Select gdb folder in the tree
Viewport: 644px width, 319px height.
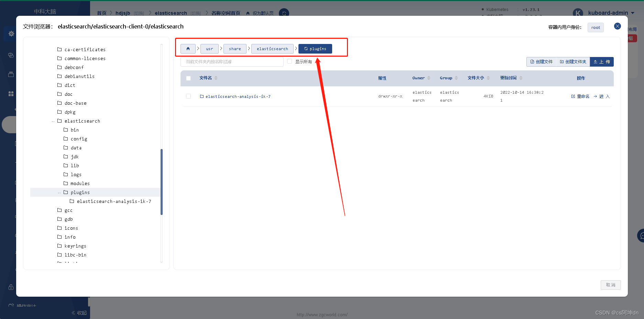(x=68, y=219)
